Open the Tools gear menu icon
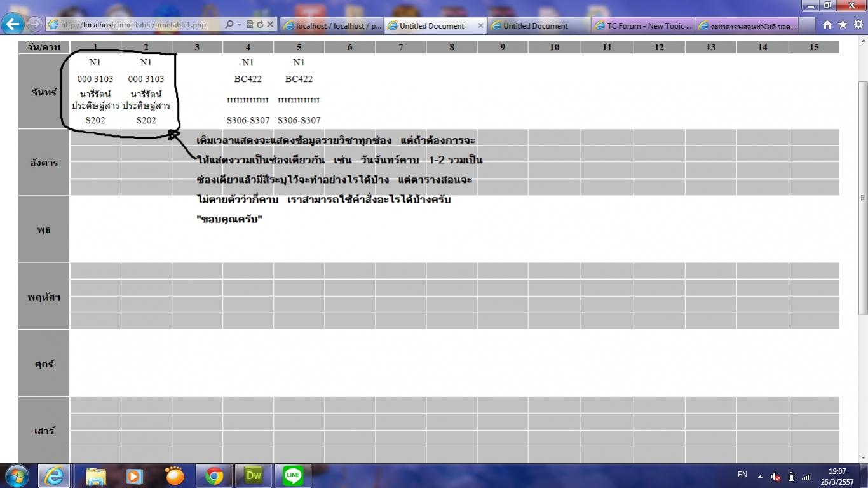The height and width of the screenshot is (488, 868). click(858, 25)
